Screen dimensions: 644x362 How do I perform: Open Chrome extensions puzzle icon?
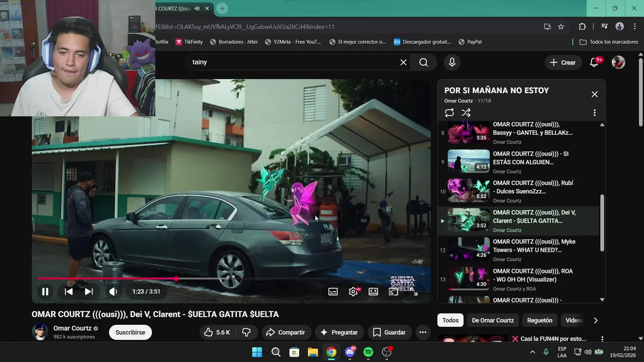click(x=582, y=27)
